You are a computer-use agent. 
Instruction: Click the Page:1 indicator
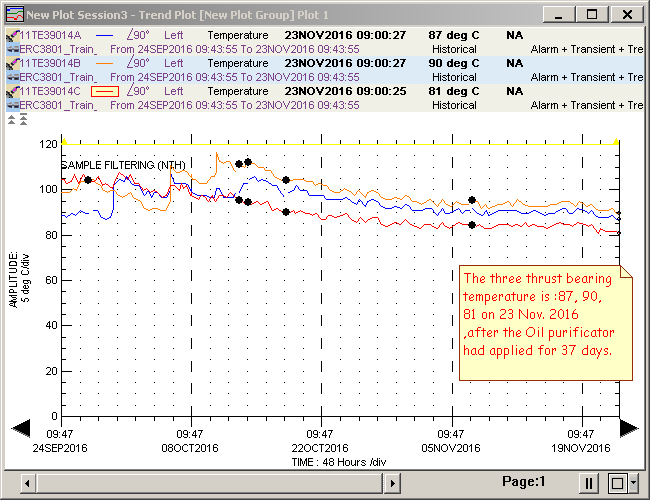tap(524, 482)
